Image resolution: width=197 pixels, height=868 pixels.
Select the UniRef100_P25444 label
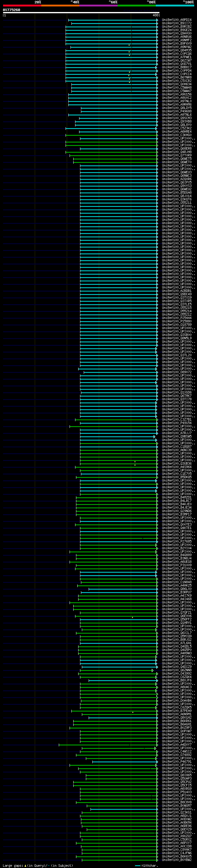click(x=176, y=318)
